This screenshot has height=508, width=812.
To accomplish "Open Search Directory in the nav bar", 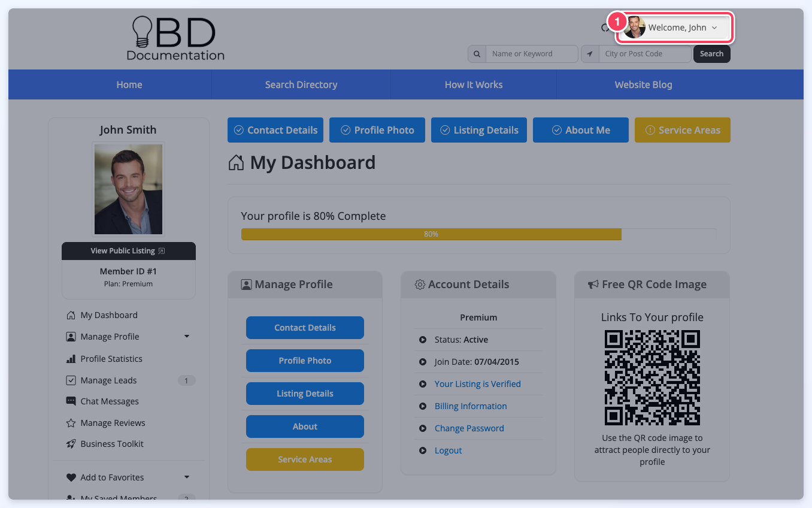I will pos(301,84).
